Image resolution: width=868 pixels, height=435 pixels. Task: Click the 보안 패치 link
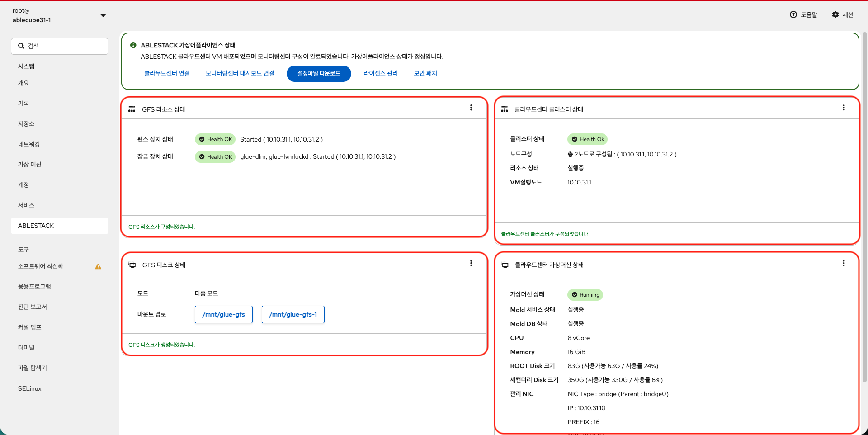click(x=425, y=73)
